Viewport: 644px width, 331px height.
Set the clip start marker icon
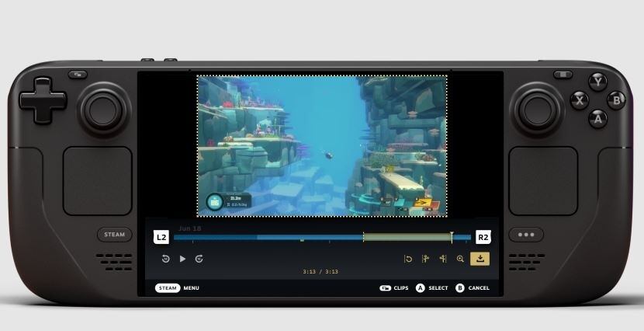tap(425, 259)
